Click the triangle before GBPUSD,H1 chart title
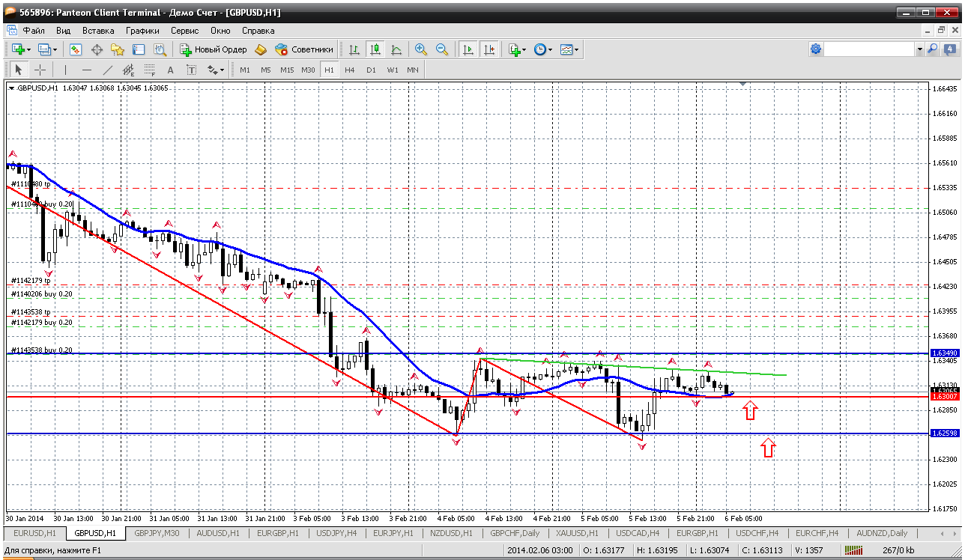The image size is (965, 560). tap(11, 88)
